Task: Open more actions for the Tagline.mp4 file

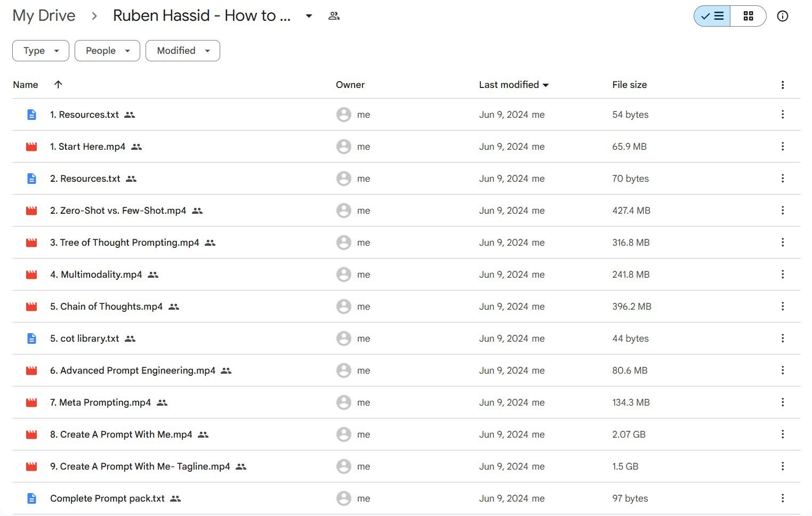Action: (x=782, y=466)
